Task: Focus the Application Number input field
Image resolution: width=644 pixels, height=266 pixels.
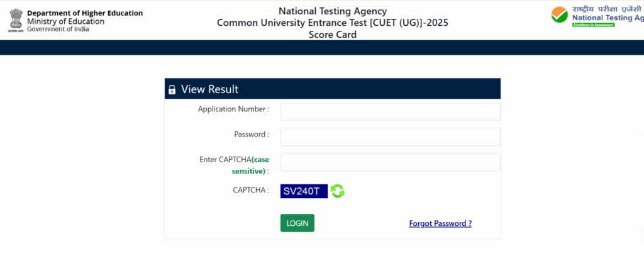Action: [x=390, y=112]
